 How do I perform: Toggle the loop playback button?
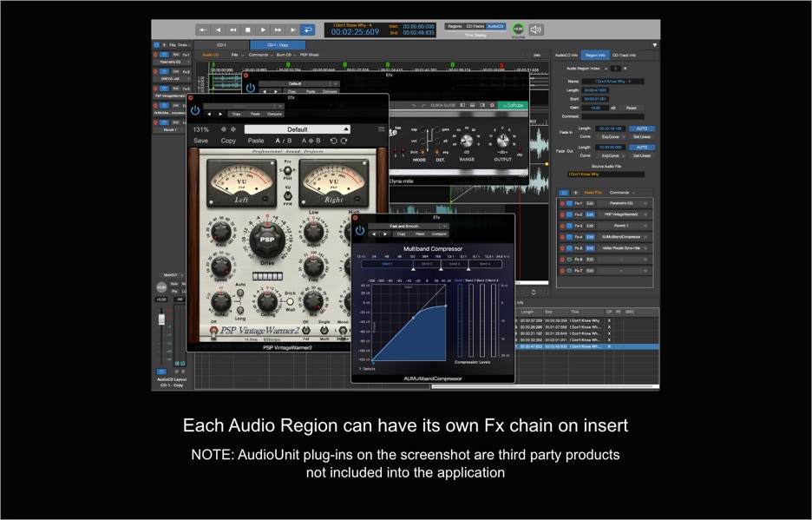point(307,30)
